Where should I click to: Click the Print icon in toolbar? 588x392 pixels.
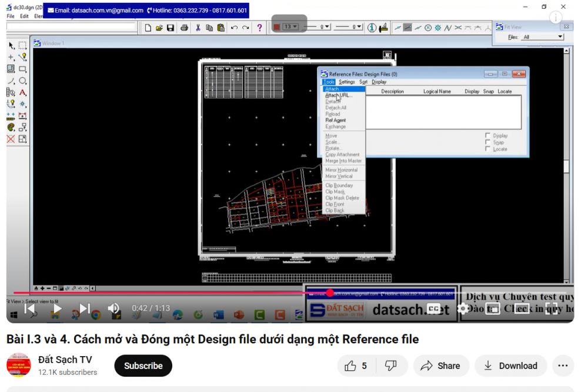point(184,28)
